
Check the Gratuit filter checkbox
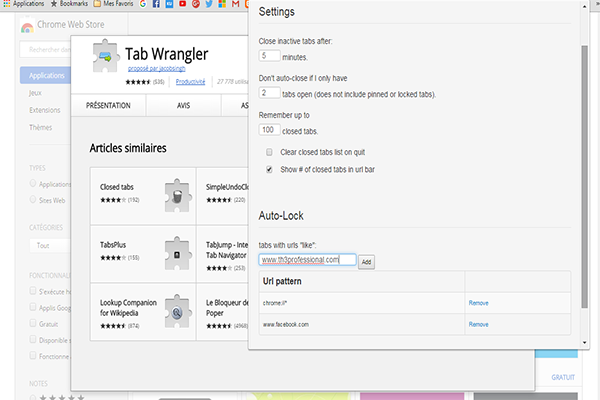coord(33,323)
